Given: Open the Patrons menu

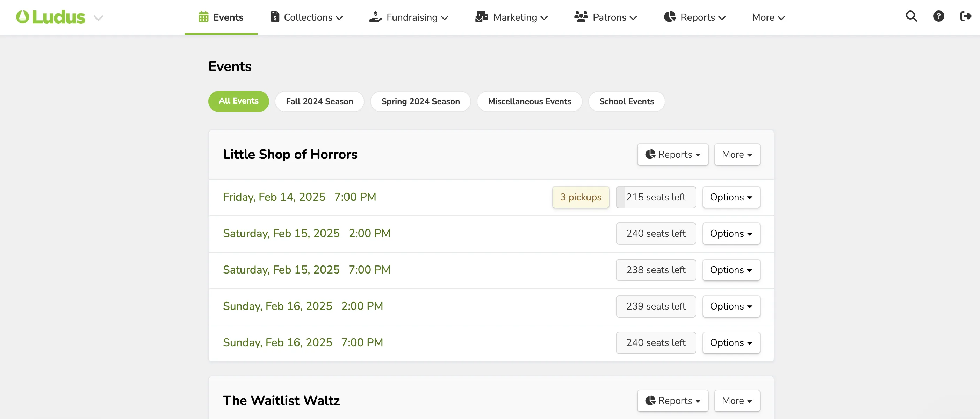Looking at the screenshot, I should click(606, 17).
